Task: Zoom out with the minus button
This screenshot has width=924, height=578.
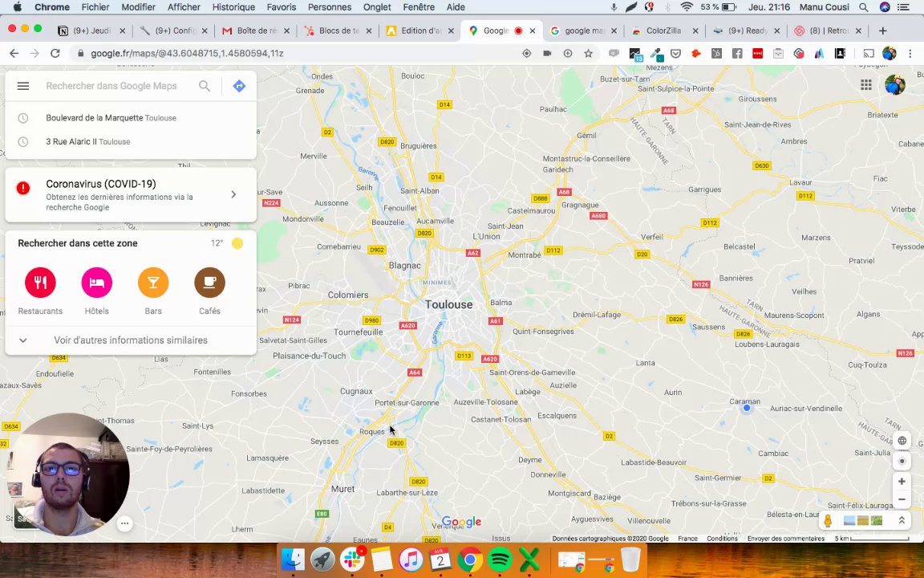Action: pos(902,499)
